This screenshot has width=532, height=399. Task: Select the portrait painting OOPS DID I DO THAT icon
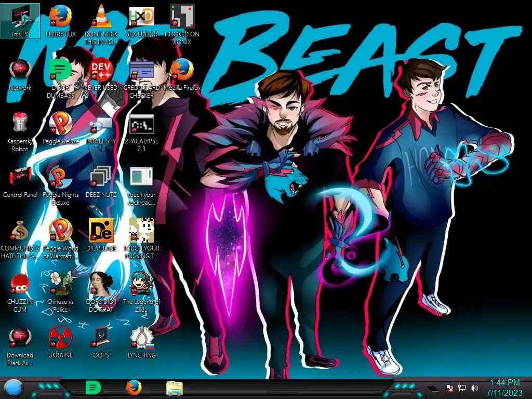point(101,292)
